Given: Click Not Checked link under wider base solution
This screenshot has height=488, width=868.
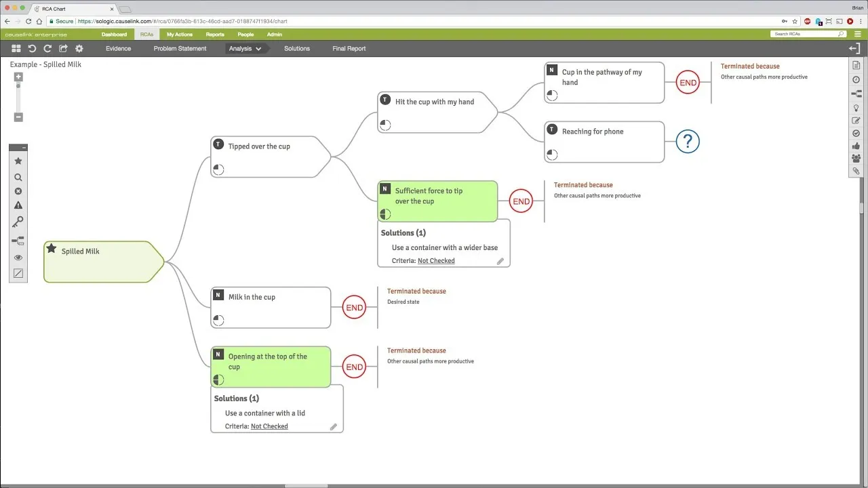Looking at the screenshot, I should pyautogui.click(x=436, y=261).
